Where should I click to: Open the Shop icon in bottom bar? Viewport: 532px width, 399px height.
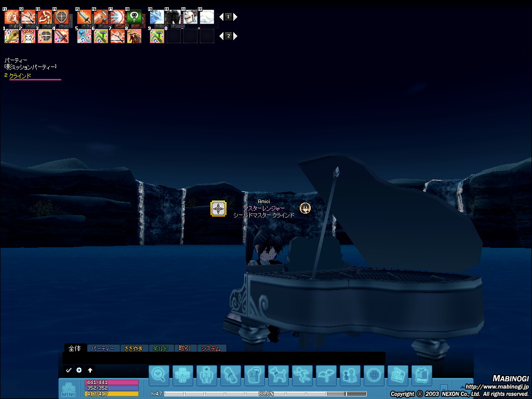(421, 375)
